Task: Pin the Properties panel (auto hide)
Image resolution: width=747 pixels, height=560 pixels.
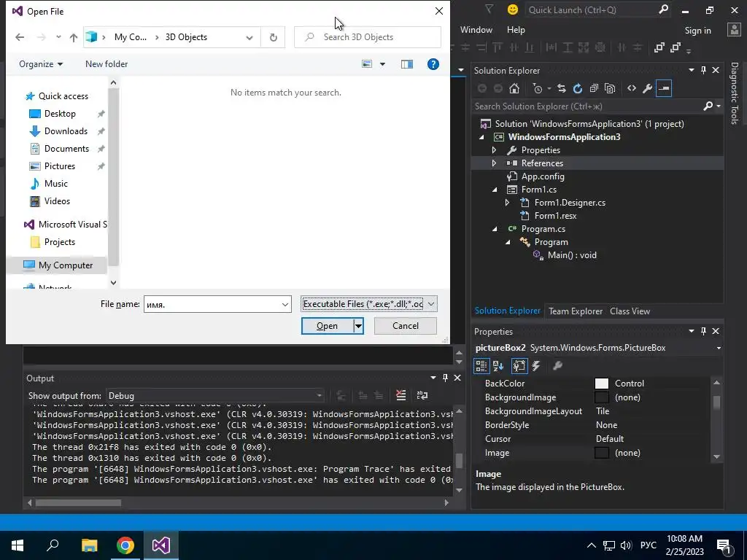Action: click(704, 332)
